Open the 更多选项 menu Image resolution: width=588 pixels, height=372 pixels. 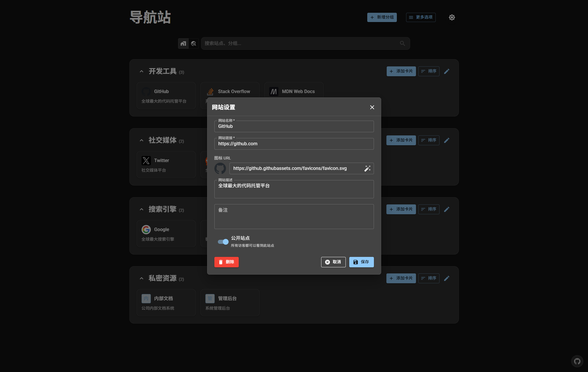421,17
